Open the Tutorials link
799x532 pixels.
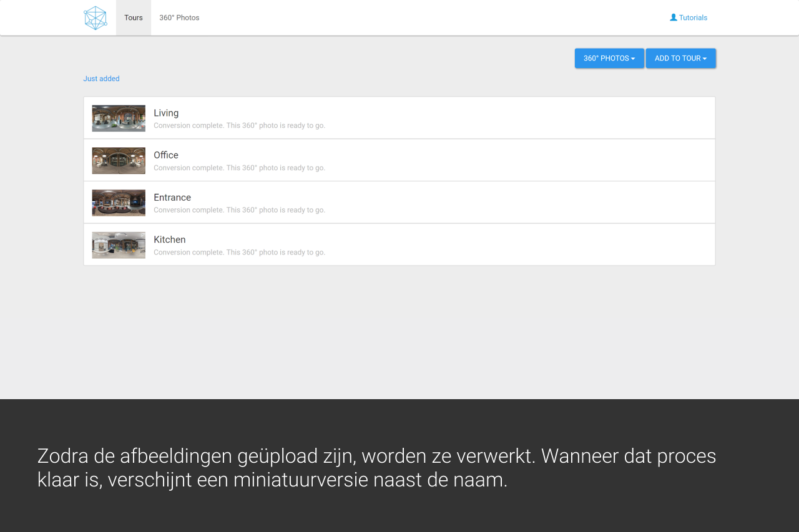(x=693, y=17)
